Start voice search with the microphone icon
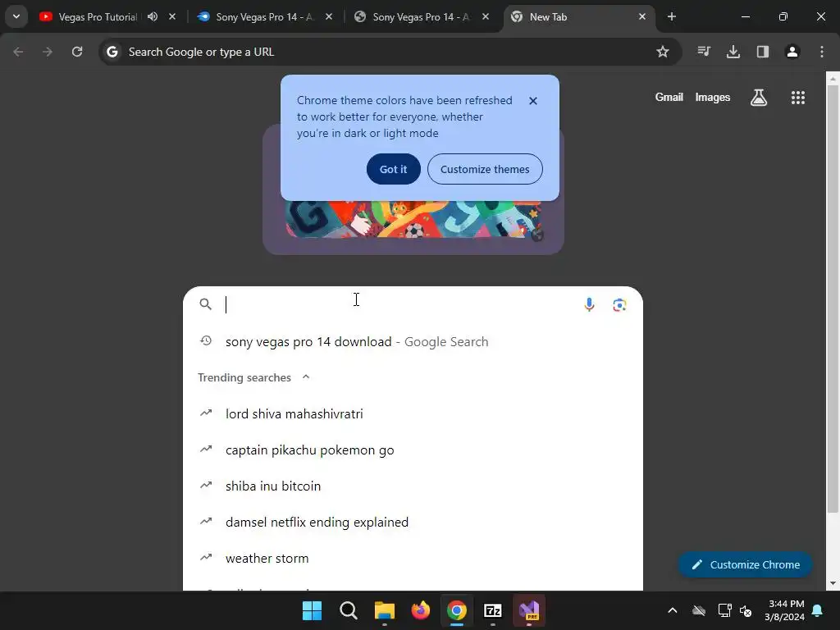The height and width of the screenshot is (630, 840). coord(589,305)
